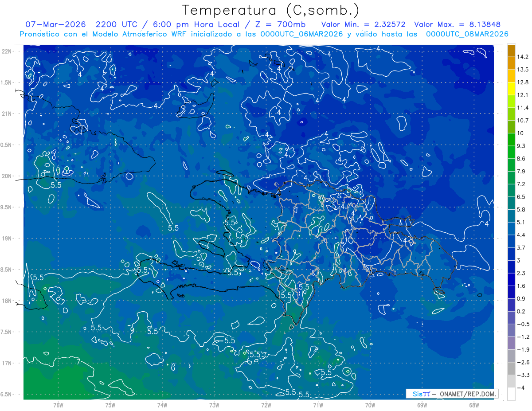This screenshot has width=532, height=411.
Task: Pick the orange-brown swatch above 14.2
Action: point(511,51)
